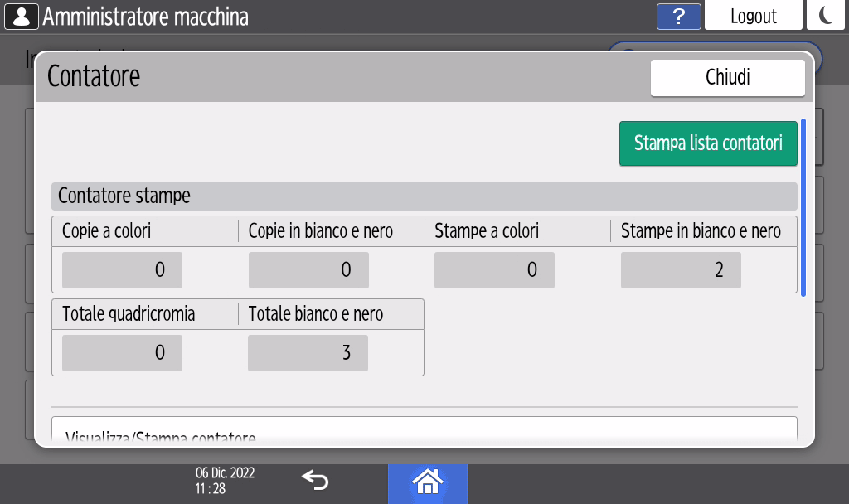Log out of the administrator session
The width and height of the screenshot is (849, 504).
(753, 16)
